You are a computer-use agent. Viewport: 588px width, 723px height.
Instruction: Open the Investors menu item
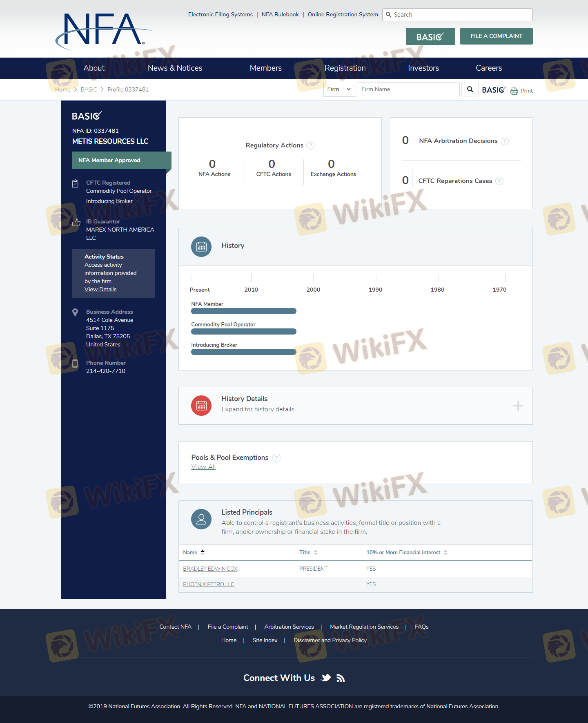pos(423,68)
